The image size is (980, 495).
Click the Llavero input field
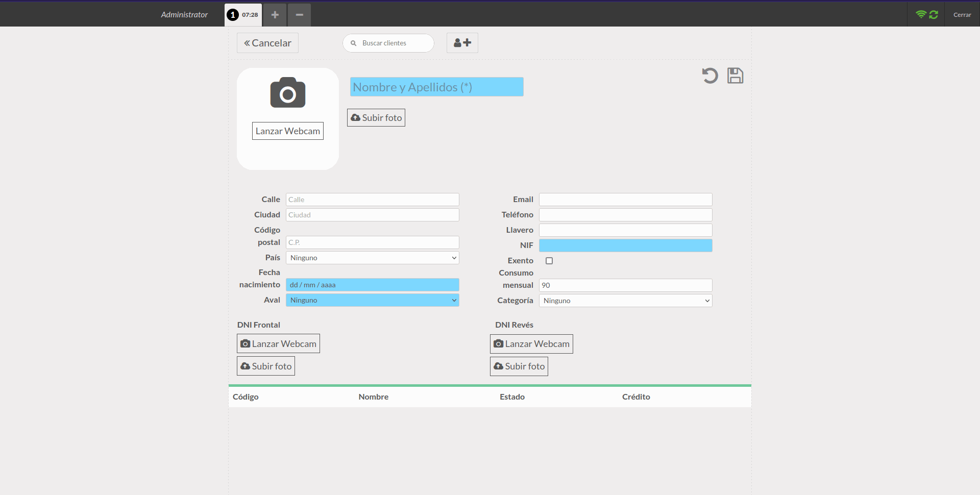626,230
